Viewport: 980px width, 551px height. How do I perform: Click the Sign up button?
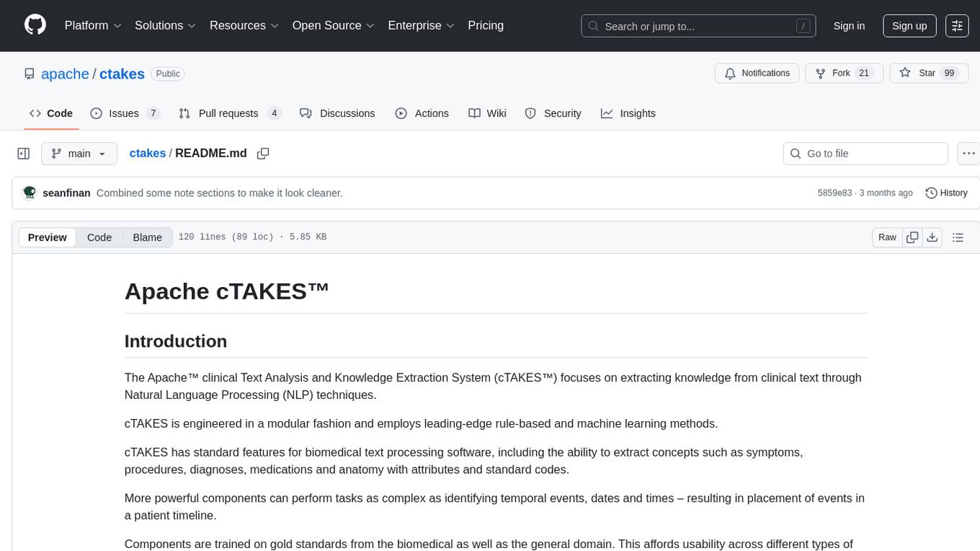909,26
